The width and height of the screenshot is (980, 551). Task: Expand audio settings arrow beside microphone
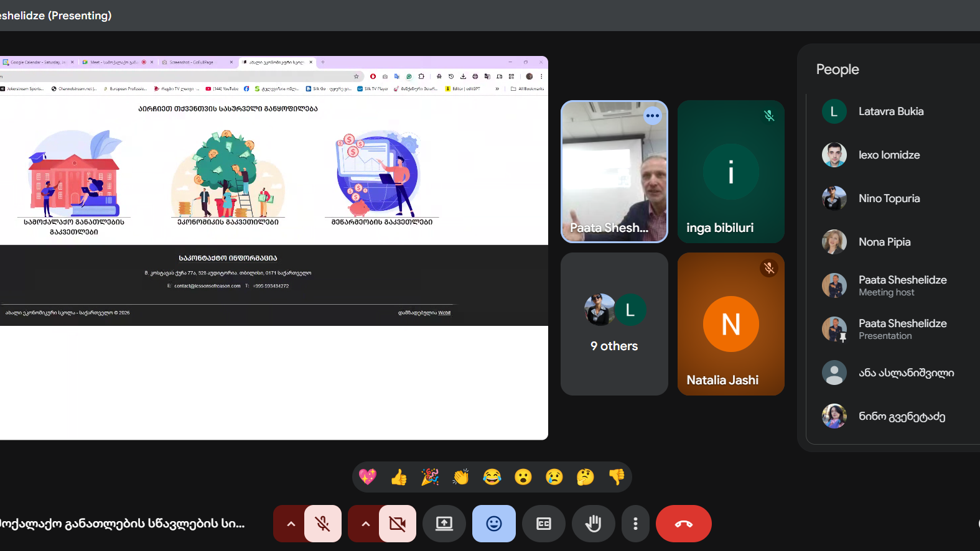click(290, 524)
